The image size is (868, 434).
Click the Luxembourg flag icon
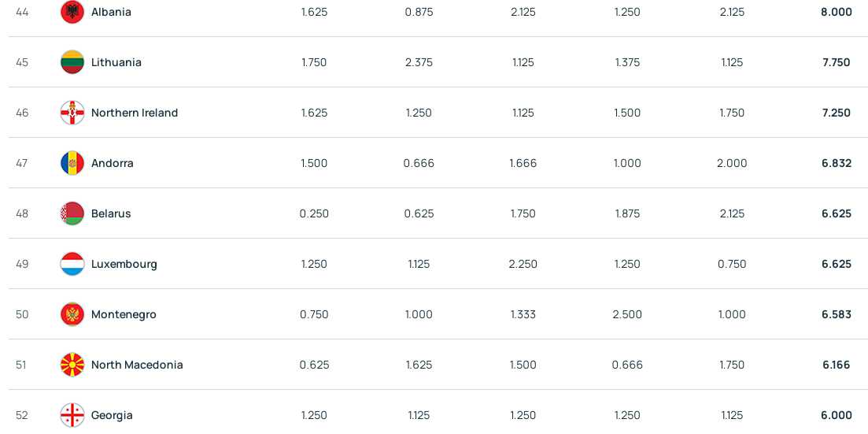(x=72, y=264)
